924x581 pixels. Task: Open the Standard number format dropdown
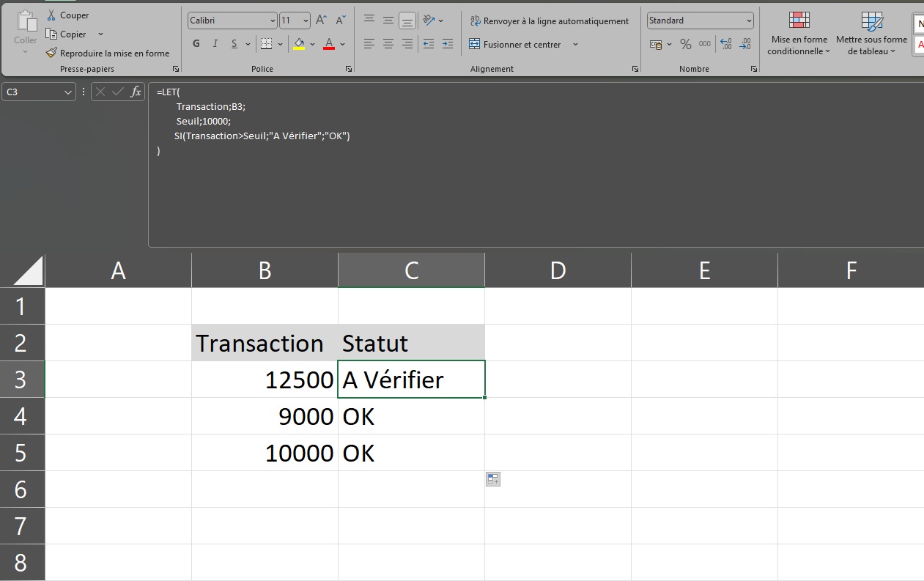(748, 21)
